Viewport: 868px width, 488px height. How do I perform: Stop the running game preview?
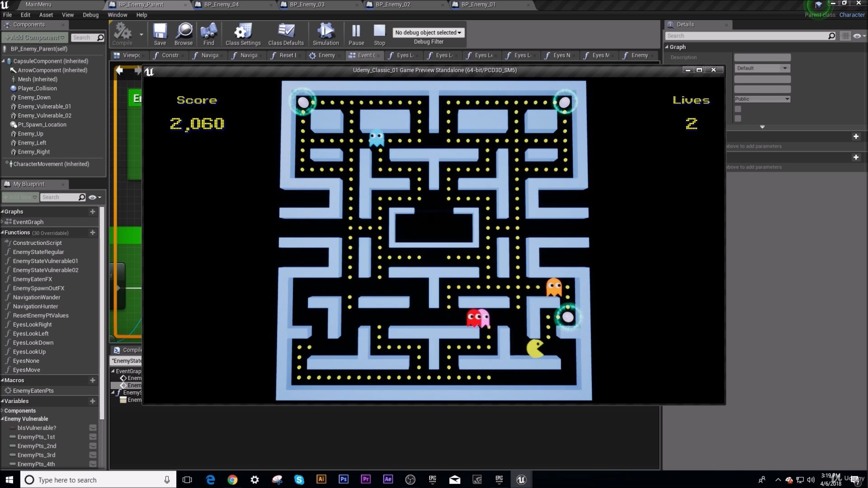click(379, 34)
